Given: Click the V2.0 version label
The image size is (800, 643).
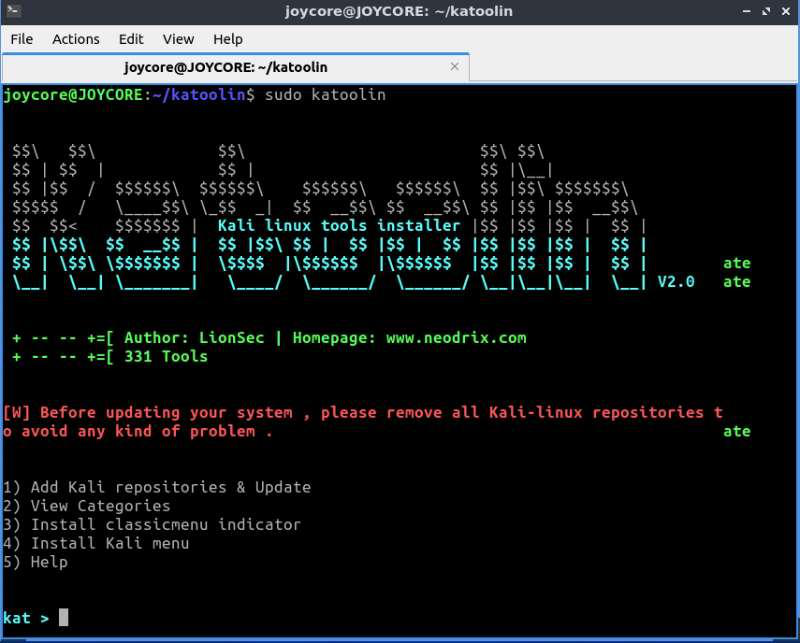Looking at the screenshot, I should (x=676, y=282).
